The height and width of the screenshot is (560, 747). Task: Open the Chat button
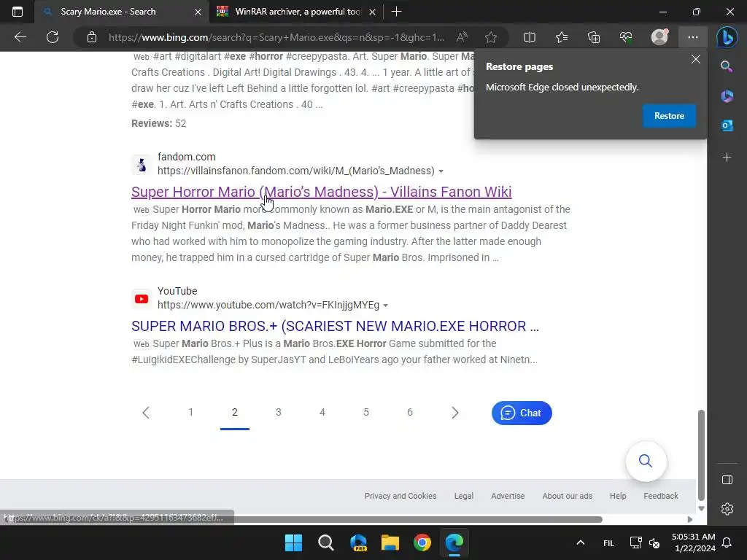522,413
